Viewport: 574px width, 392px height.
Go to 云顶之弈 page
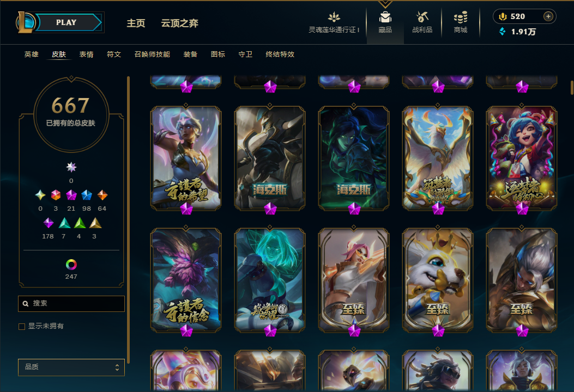[180, 23]
